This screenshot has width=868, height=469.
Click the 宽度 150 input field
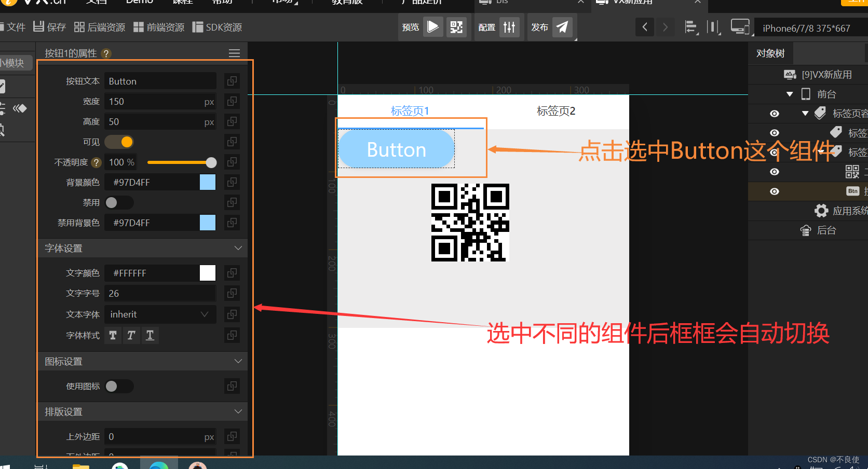pyautogui.click(x=160, y=101)
